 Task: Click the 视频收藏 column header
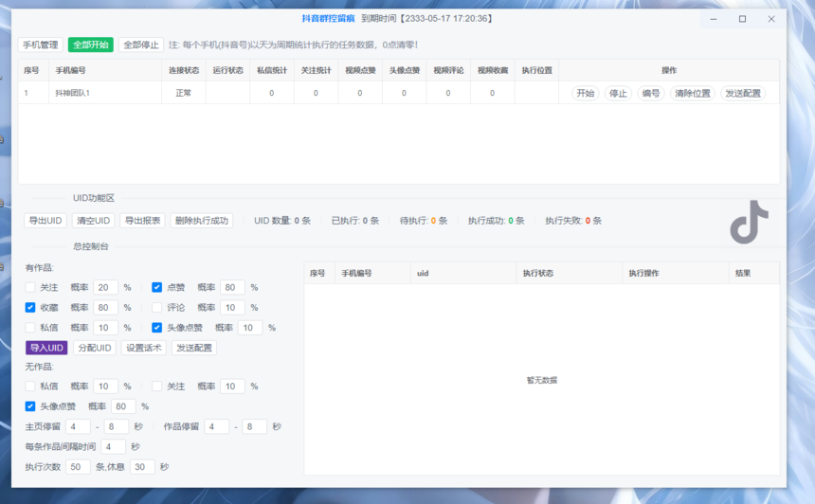pyautogui.click(x=493, y=70)
